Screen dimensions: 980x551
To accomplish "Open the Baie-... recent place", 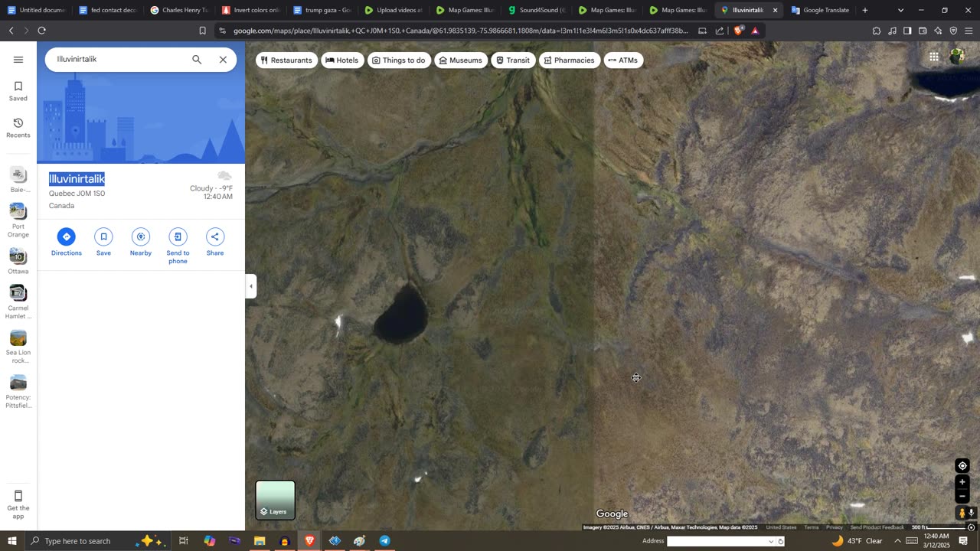I will pyautogui.click(x=18, y=180).
